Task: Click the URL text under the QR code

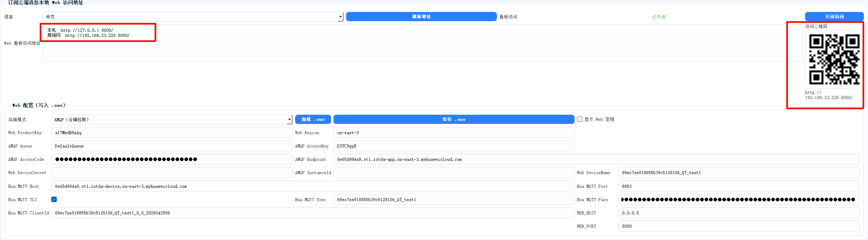Action: (829, 95)
